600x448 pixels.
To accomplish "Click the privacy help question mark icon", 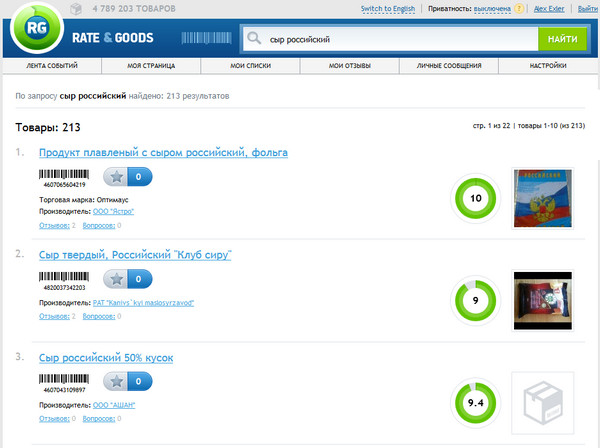I will [521, 8].
